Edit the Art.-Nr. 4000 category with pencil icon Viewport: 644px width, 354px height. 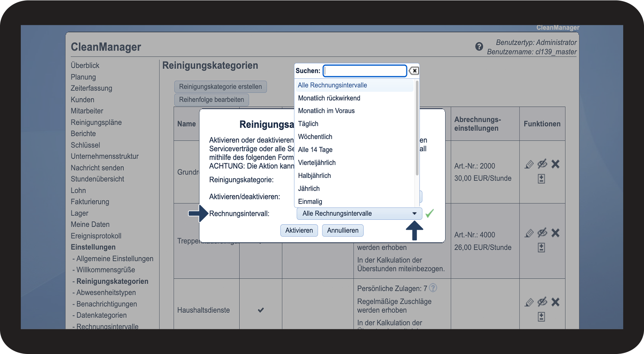[529, 233]
